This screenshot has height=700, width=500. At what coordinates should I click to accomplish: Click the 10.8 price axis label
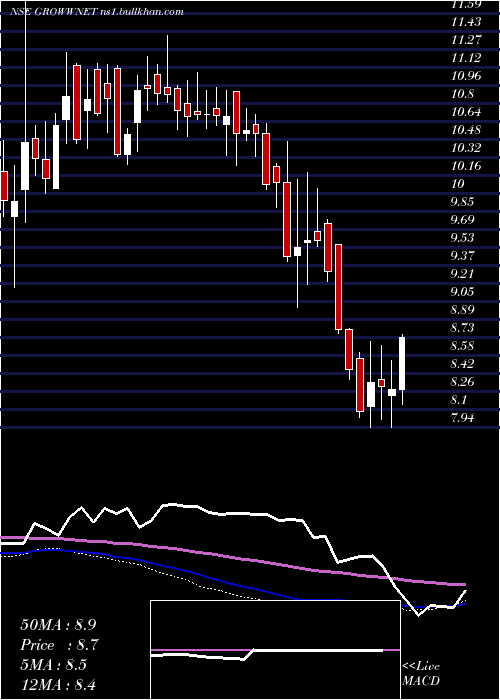click(x=462, y=94)
